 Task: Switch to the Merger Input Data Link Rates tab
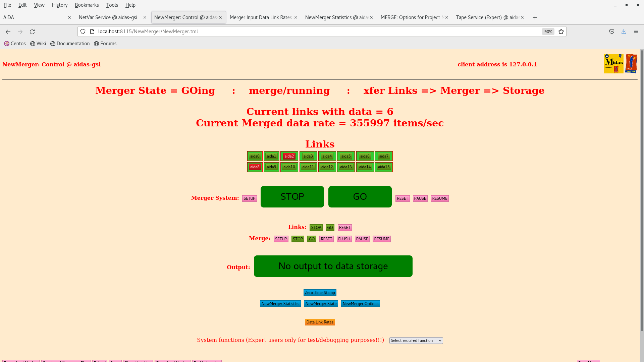coord(261,17)
